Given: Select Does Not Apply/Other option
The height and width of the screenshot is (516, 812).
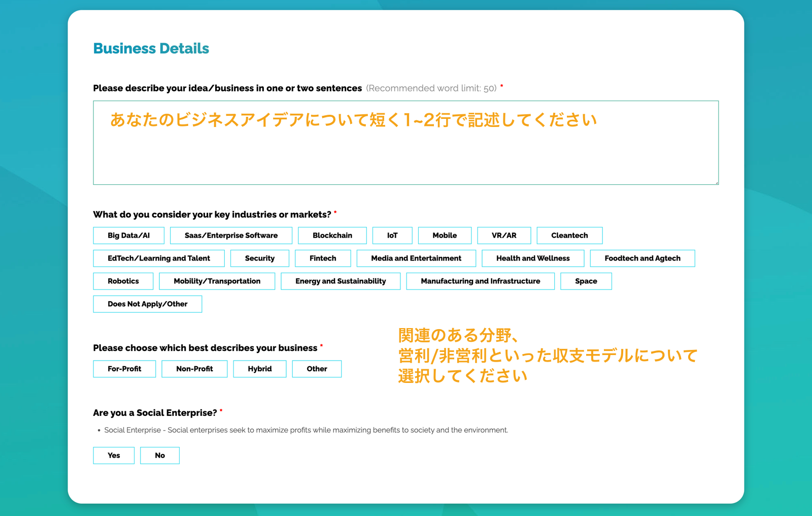Looking at the screenshot, I should (148, 304).
